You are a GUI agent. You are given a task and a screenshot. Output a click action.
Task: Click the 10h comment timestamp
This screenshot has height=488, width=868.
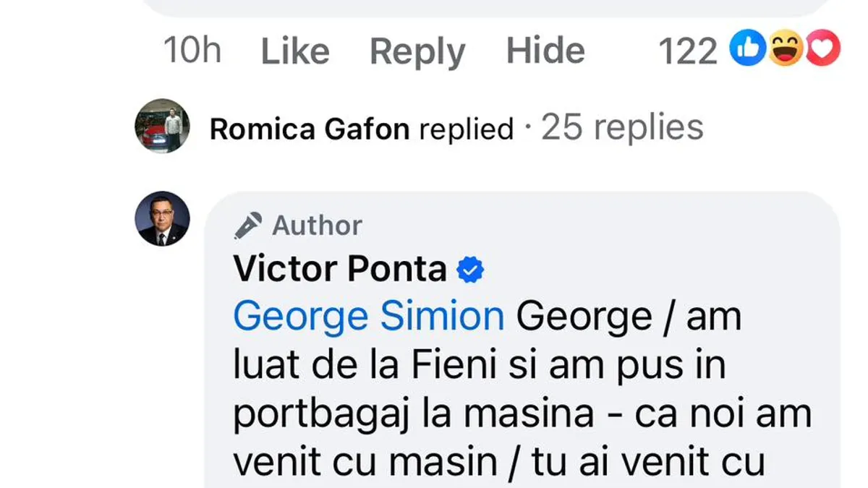[x=192, y=51]
